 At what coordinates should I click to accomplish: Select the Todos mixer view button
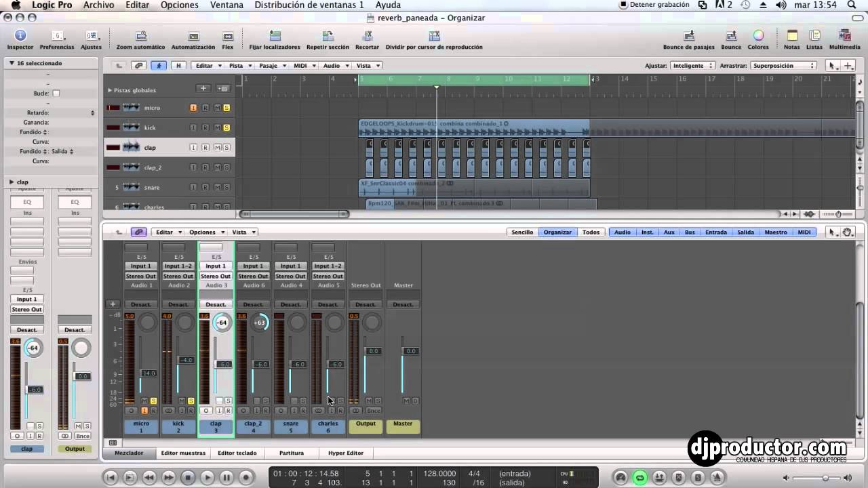click(x=591, y=232)
